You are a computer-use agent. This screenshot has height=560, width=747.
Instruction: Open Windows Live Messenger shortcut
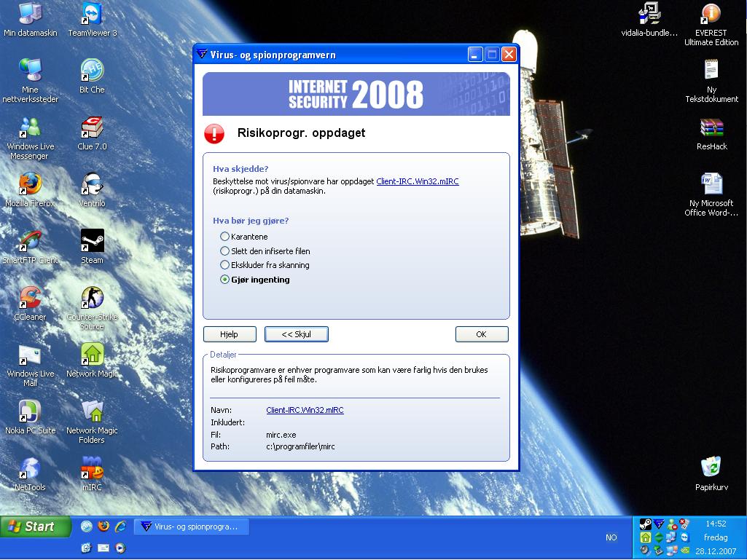(30, 138)
